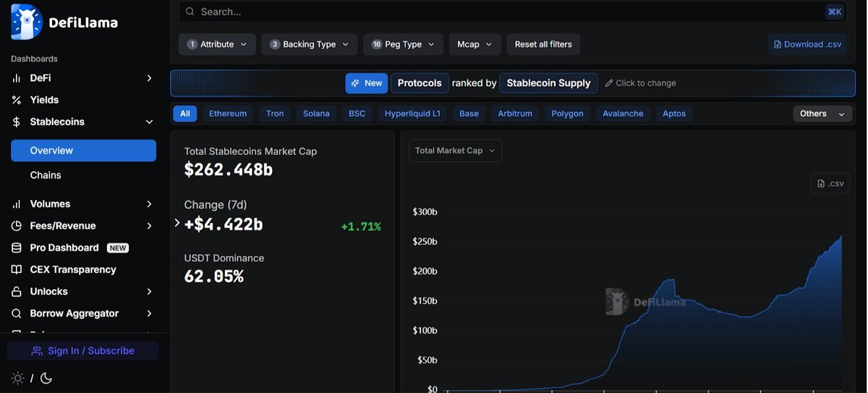The image size is (868, 393).
Task: Click Sign In / Subscribe
Action: click(x=83, y=351)
